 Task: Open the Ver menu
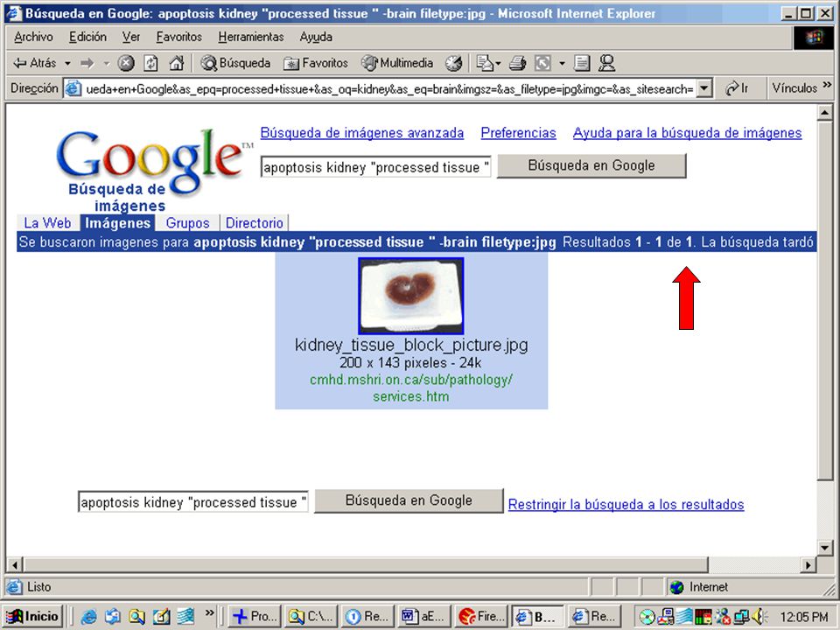(131, 37)
